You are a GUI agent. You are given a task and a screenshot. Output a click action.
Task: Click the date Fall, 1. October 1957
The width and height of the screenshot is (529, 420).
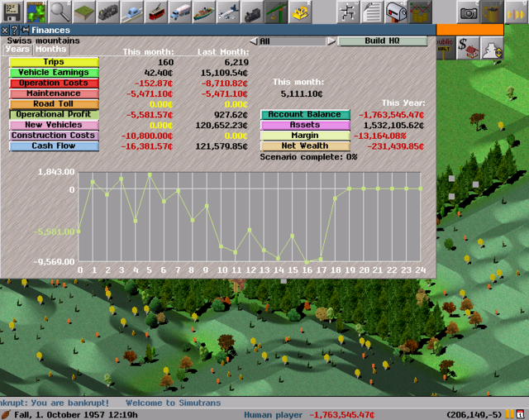coord(76,414)
